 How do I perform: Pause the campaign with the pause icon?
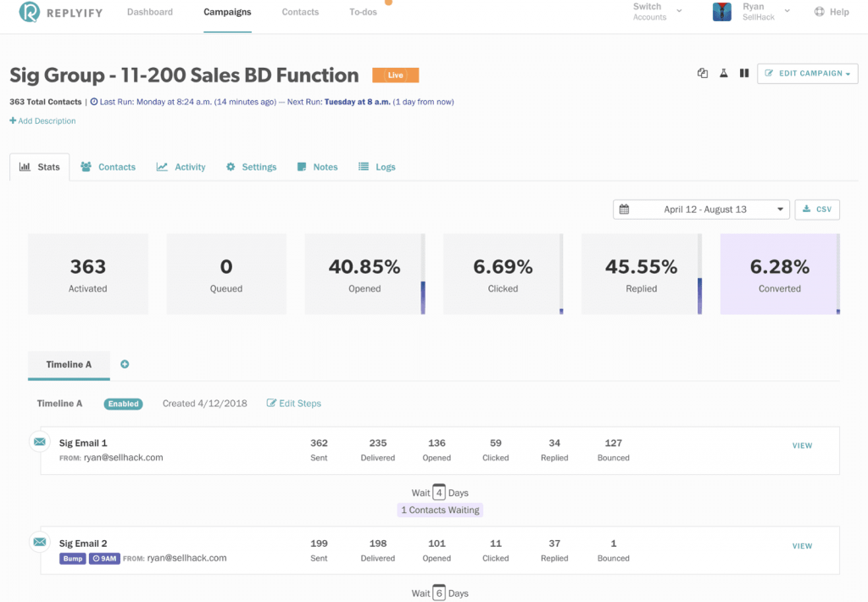[744, 73]
